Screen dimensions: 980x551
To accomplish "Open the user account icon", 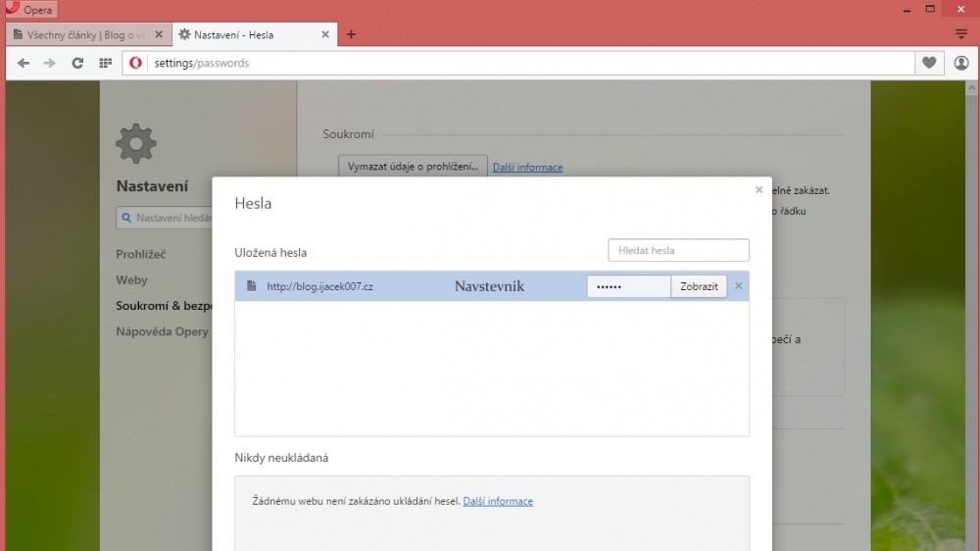I will click(961, 63).
